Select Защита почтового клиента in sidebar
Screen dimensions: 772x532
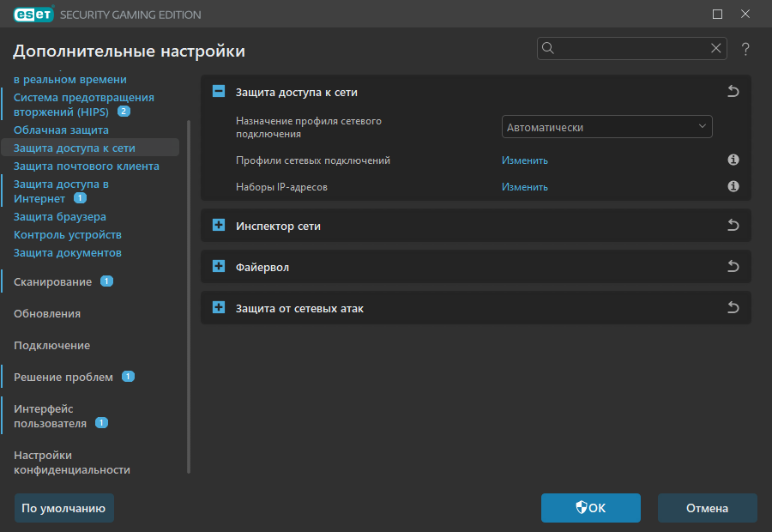[x=86, y=166]
